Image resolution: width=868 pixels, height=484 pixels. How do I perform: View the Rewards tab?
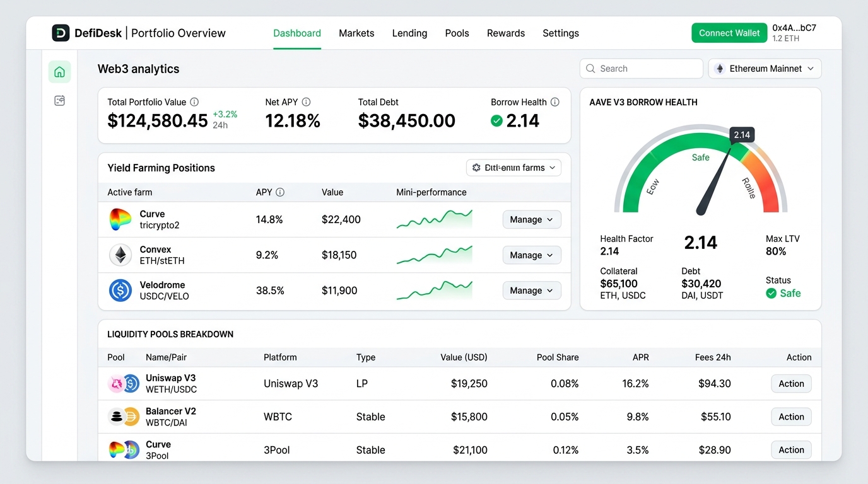[x=506, y=33]
